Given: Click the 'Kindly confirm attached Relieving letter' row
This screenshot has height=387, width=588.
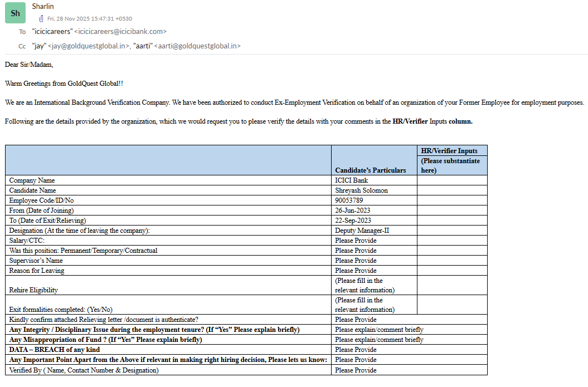Looking at the screenshot, I should [104, 320].
